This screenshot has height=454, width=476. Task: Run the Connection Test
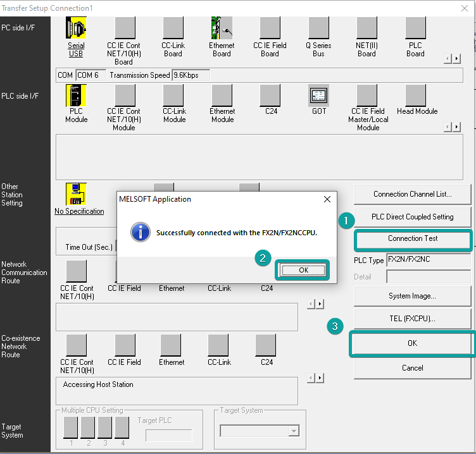click(x=413, y=240)
